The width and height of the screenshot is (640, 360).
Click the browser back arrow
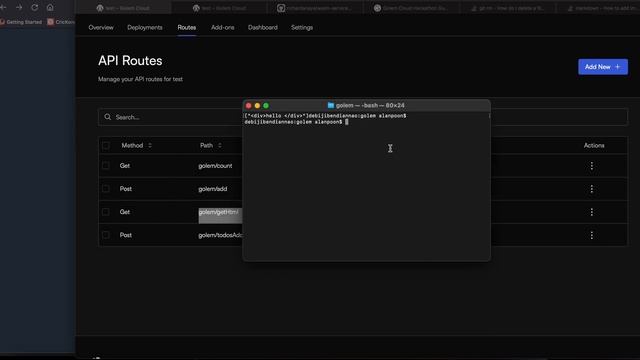click(3, 7)
